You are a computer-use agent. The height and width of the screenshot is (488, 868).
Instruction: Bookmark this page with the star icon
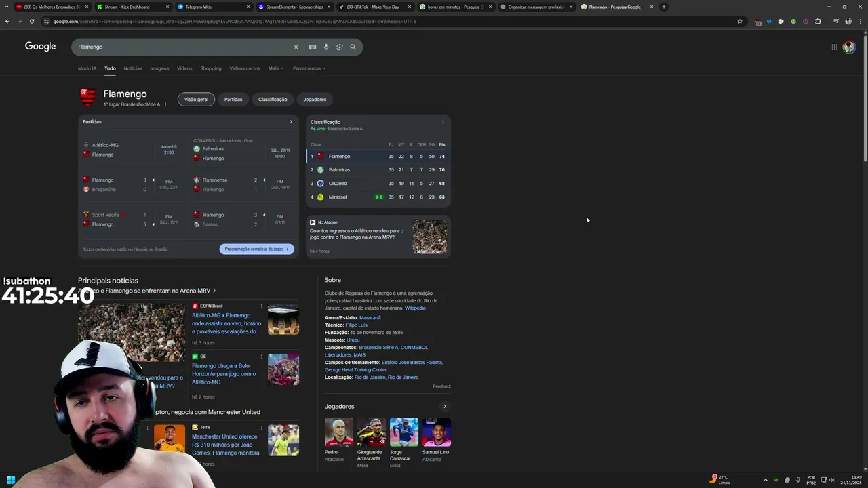pos(740,21)
